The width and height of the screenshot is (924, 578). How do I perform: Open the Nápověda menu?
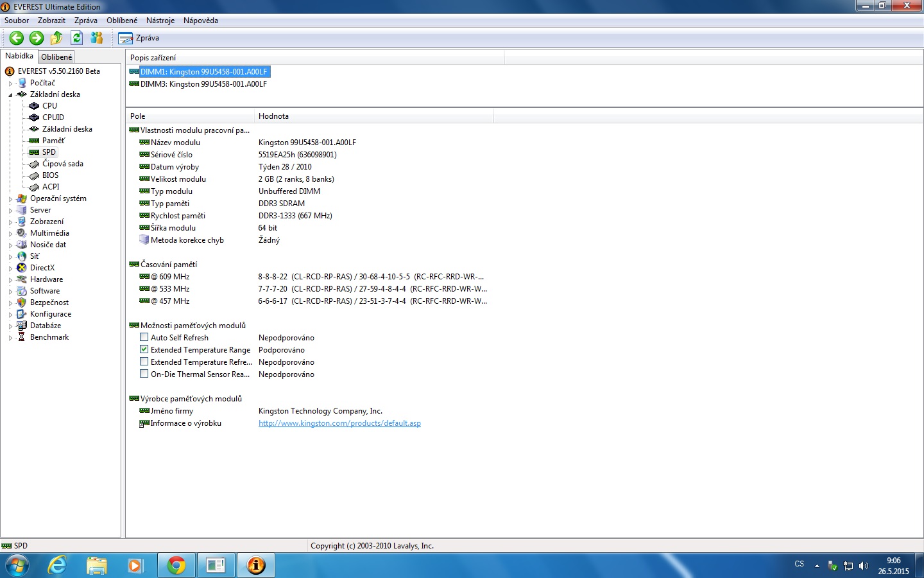(x=201, y=21)
